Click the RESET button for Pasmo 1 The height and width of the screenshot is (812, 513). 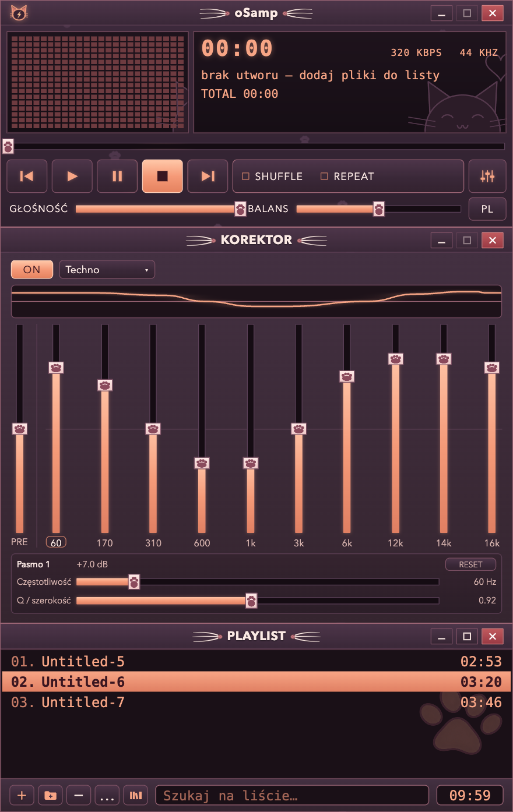coord(470,564)
